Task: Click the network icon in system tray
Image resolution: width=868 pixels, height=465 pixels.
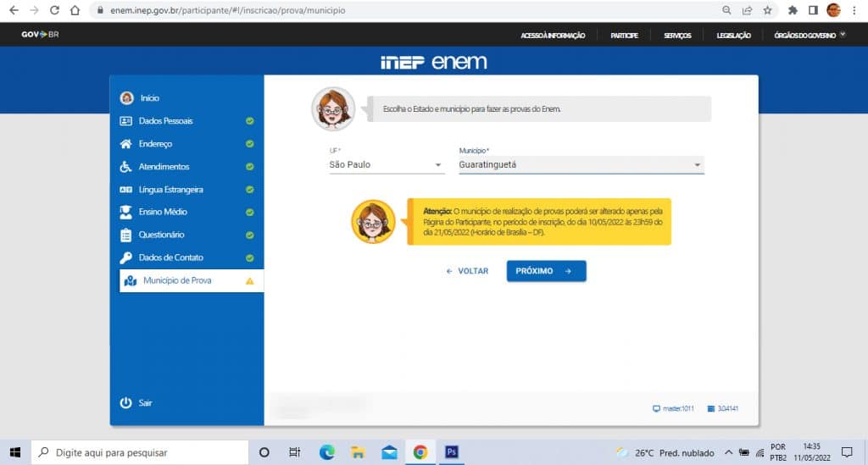Action: 760,453
